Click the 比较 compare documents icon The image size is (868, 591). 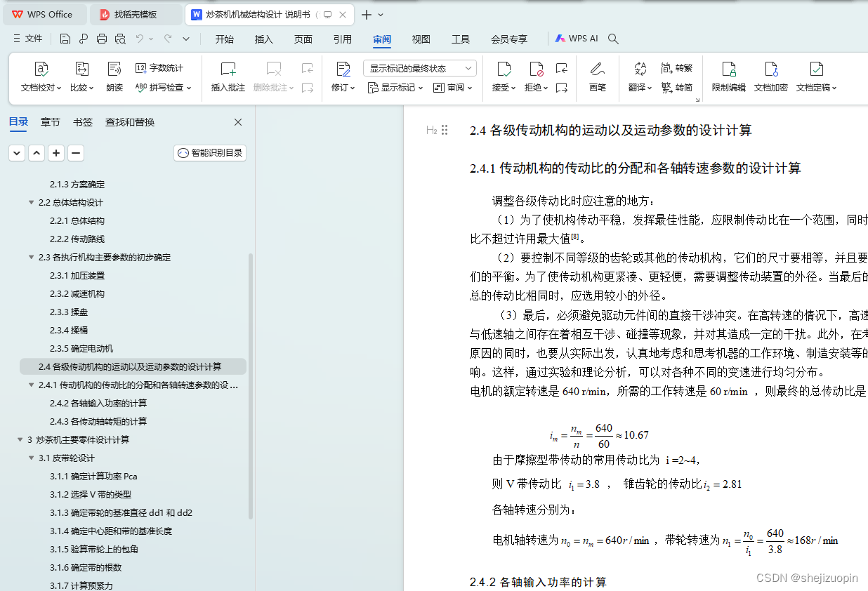point(82,69)
